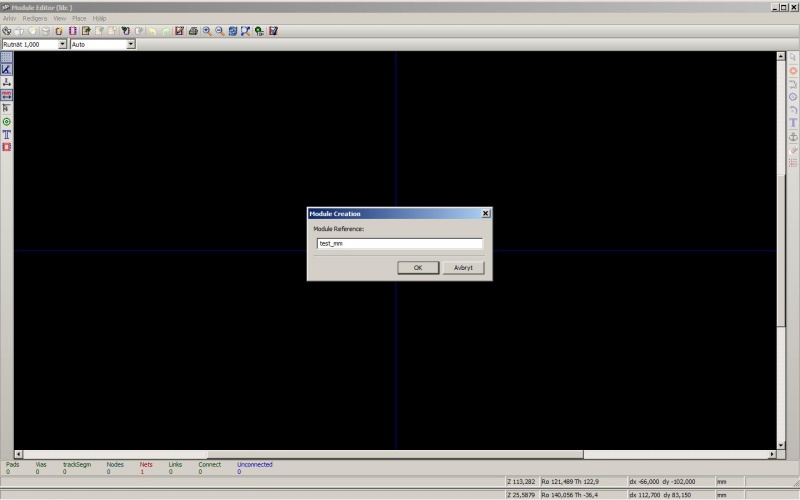Viewport: 800px width, 500px height.
Task: Click the Module Reference text field
Action: click(398, 243)
